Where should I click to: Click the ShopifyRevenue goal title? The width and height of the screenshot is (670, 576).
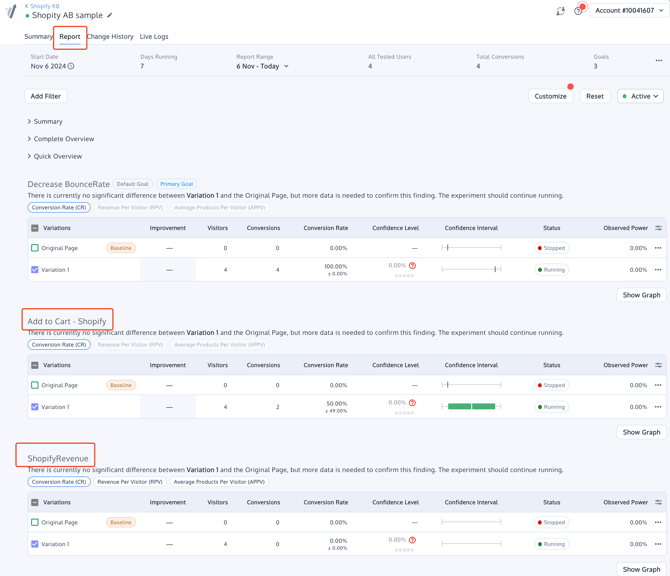[58, 458]
